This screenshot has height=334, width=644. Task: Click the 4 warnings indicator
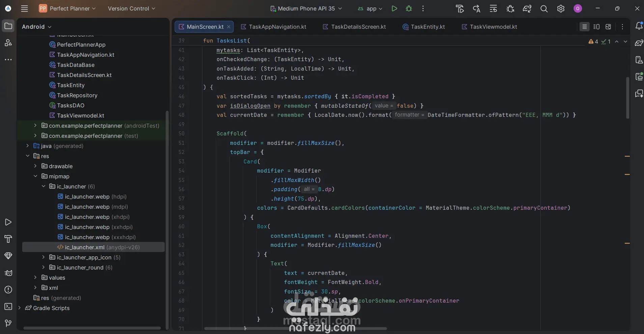[x=593, y=42]
